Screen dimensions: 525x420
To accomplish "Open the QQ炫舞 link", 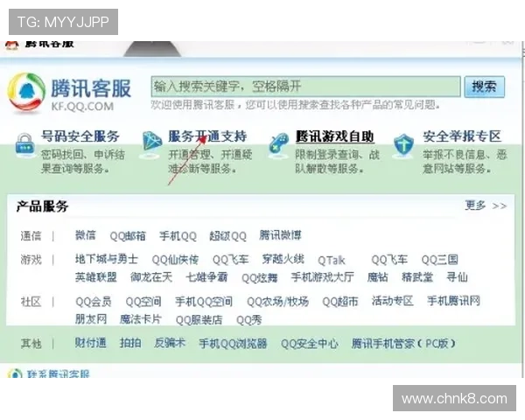I will coord(260,277).
